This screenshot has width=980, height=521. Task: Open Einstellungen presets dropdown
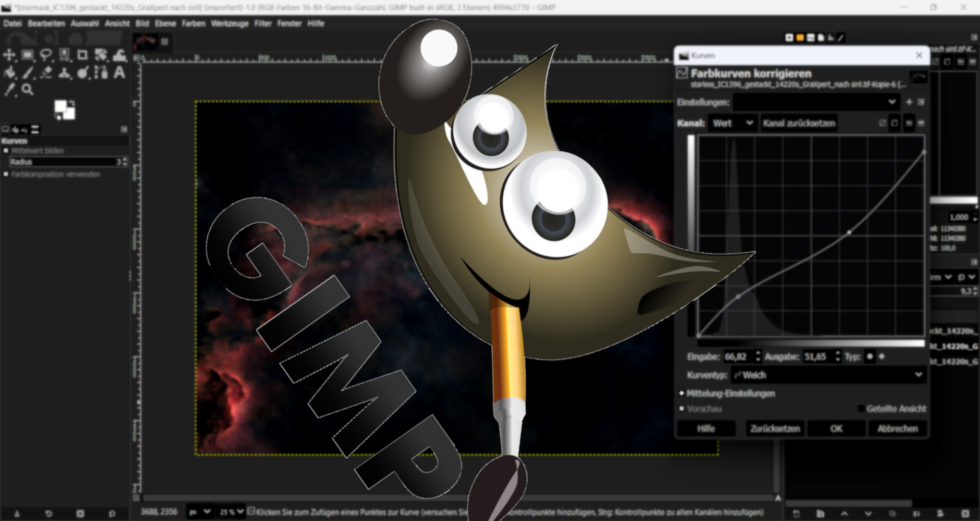[816, 102]
